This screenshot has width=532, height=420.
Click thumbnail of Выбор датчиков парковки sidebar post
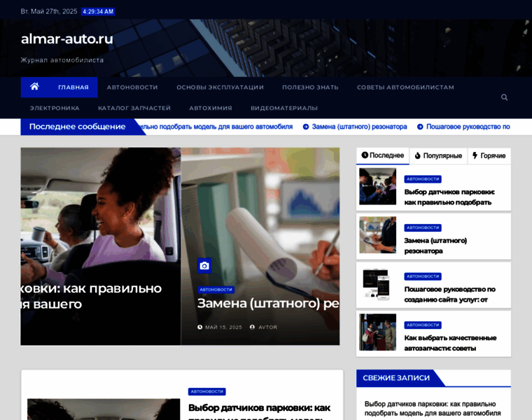tap(377, 186)
